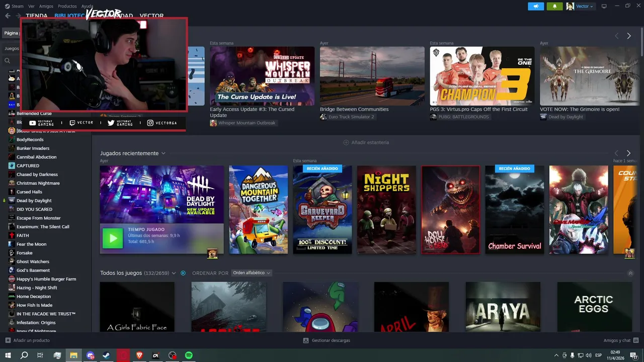Screen dimensions: 644x362
Task: Open the Devil May Cry 4 cover
Action: point(579,210)
